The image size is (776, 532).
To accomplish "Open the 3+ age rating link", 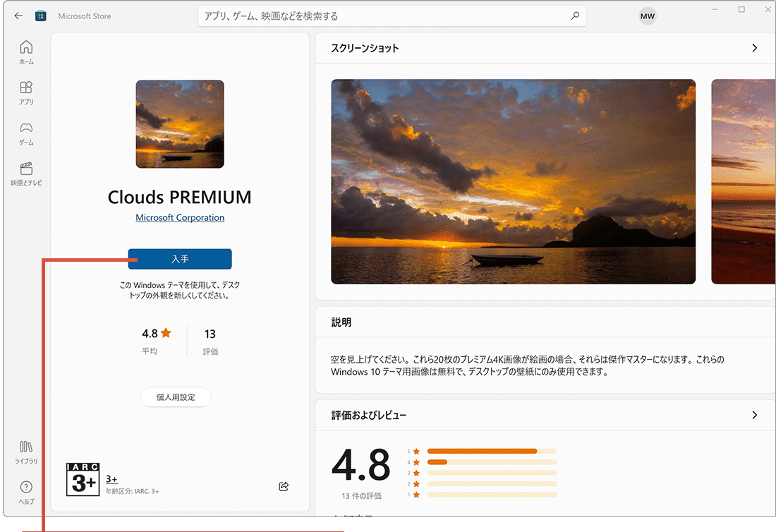I will point(112,479).
